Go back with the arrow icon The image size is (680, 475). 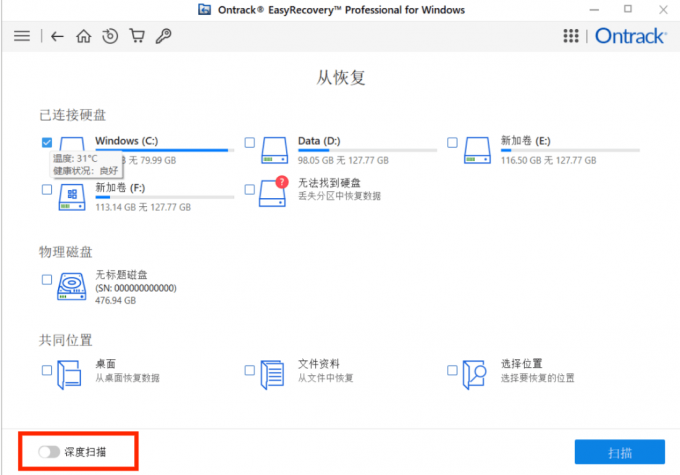(57, 36)
